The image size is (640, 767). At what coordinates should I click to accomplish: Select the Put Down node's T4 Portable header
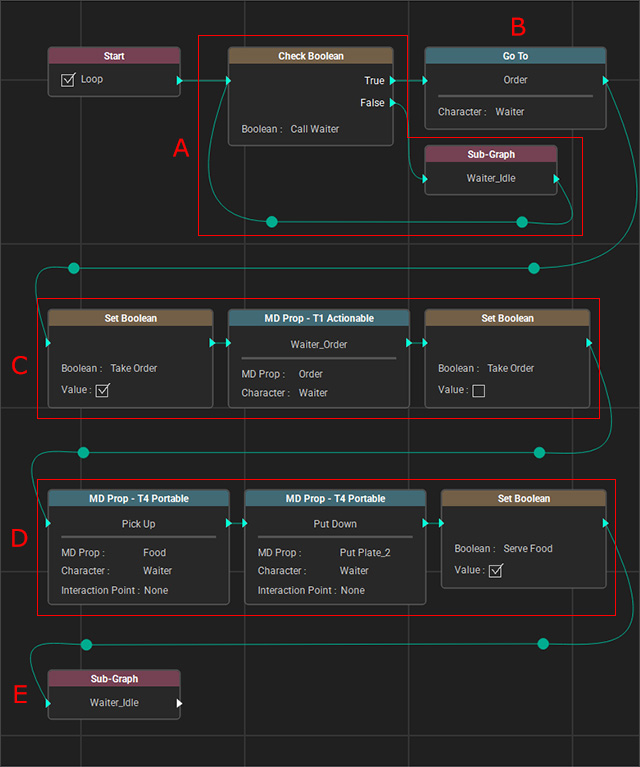pyautogui.click(x=335, y=498)
